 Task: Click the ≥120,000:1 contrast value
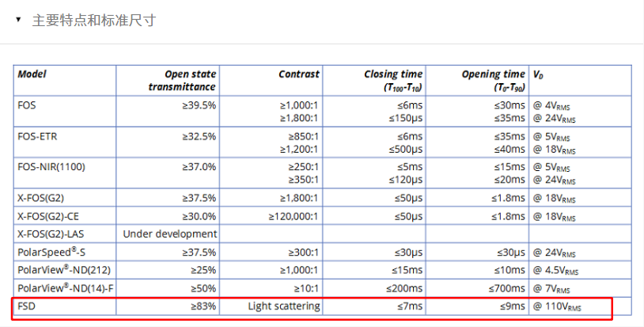click(294, 216)
